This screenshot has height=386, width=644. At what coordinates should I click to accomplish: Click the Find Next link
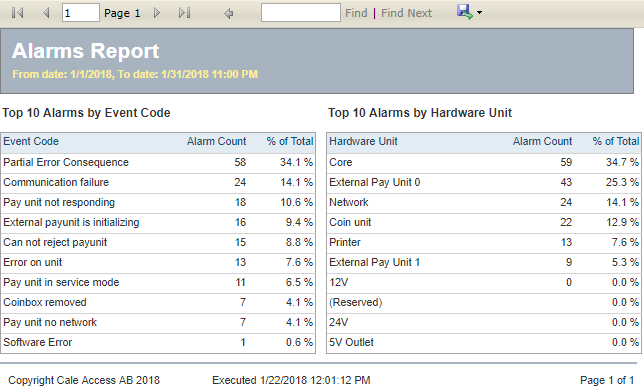click(x=406, y=13)
